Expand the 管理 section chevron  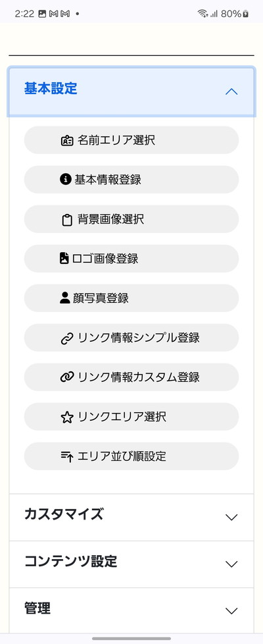tap(231, 610)
